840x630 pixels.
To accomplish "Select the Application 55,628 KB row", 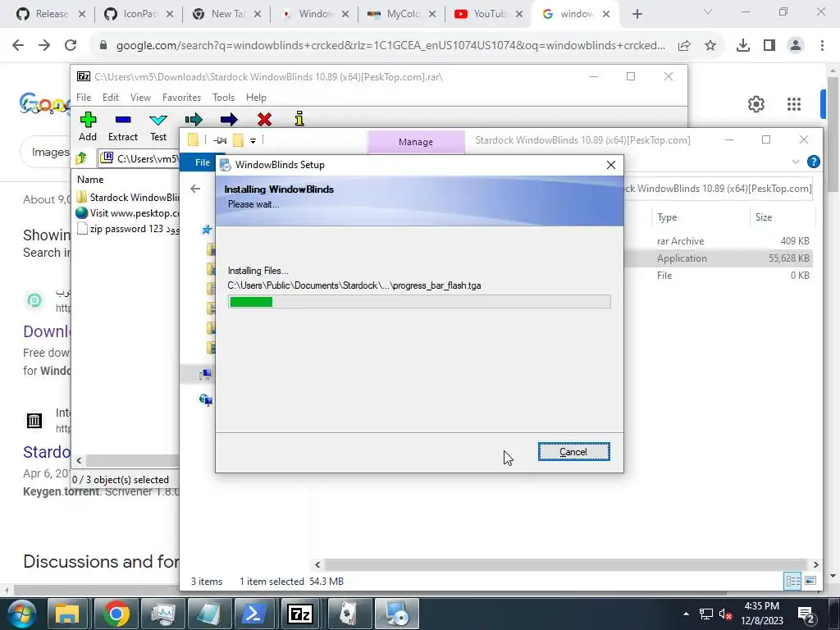I will pos(719,258).
